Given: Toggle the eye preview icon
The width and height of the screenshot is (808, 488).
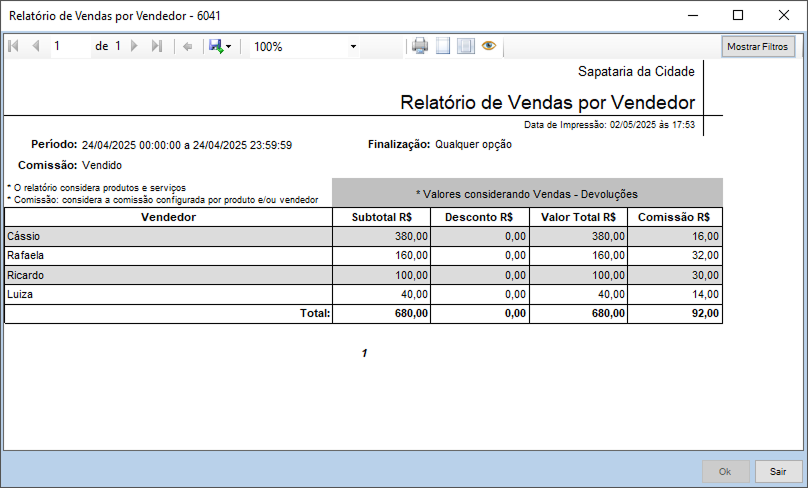Looking at the screenshot, I should [x=489, y=46].
